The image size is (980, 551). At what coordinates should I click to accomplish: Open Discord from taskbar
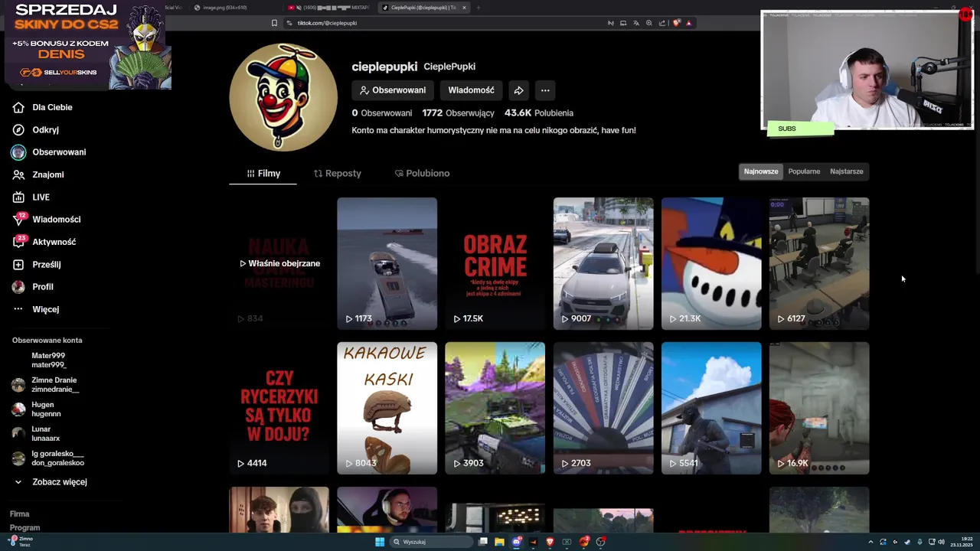[x=517, y=542]
